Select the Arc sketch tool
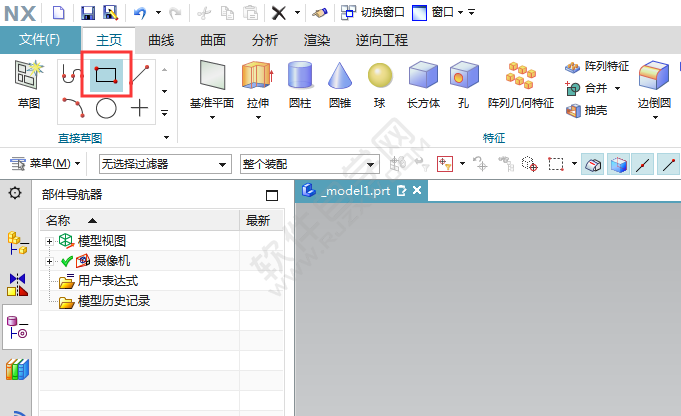 pos(73,108)
